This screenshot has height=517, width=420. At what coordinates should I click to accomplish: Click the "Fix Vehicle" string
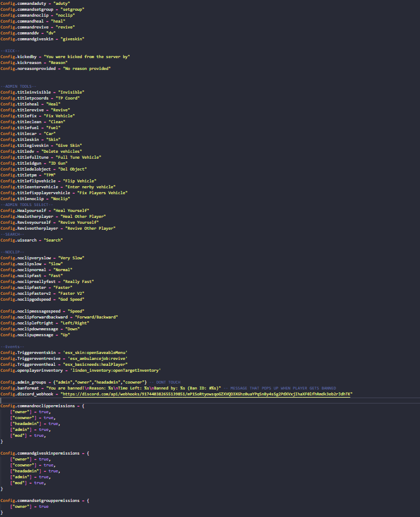click(x=59, y=116)
